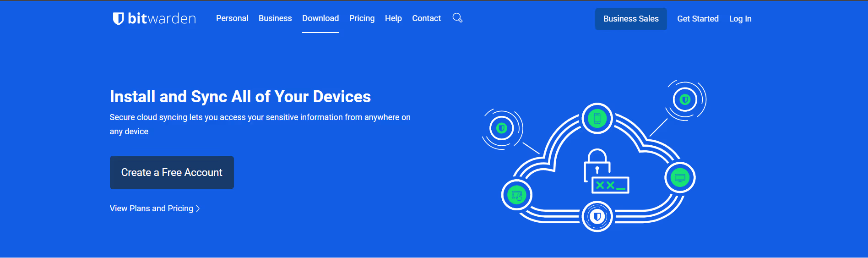Click the Get Started link
Viewport: 868px width, 258px height.
pos(698,19)
